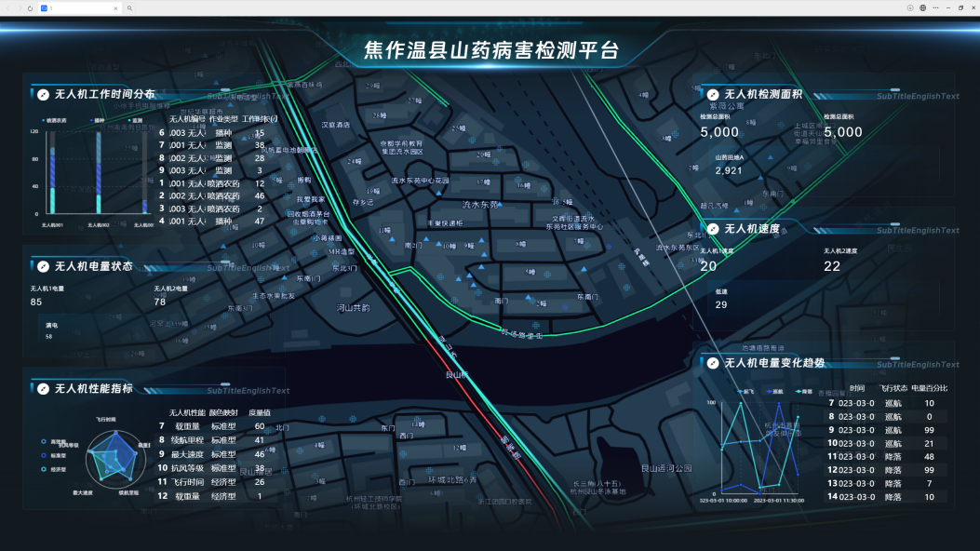Click the 良山运河公园 label on the map

point(666,468)
